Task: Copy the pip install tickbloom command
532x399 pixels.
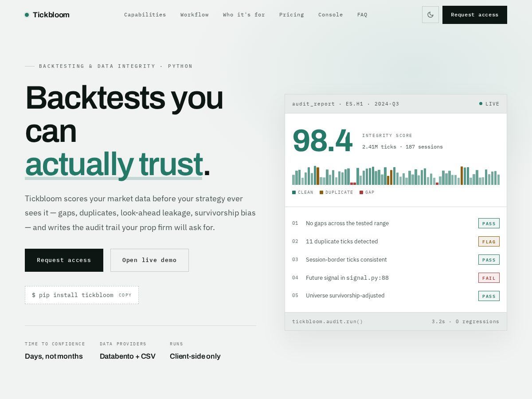Action: click(125, 295)
